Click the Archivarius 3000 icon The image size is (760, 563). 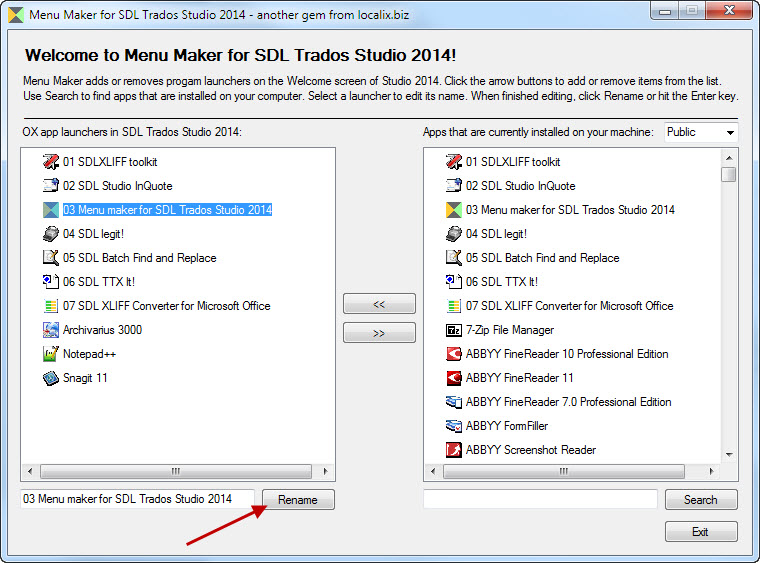51,330
